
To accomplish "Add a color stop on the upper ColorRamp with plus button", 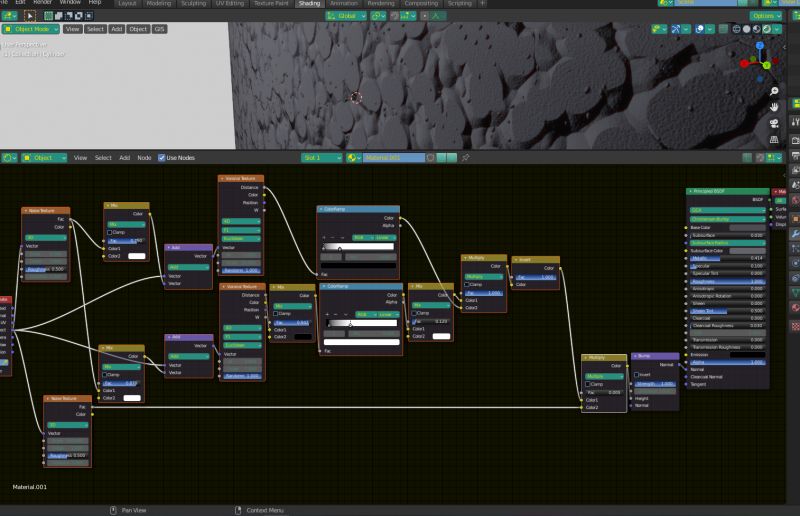I will tap(324, 238).
